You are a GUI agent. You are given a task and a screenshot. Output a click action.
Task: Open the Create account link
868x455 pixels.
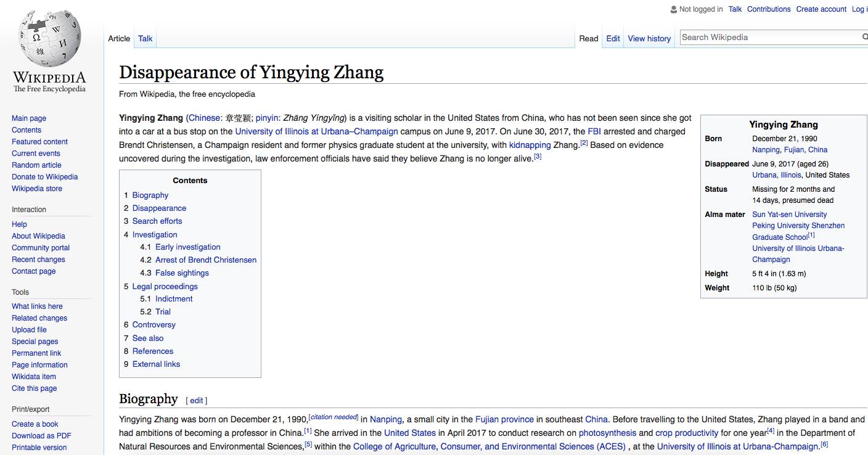[x=821, y=9]
